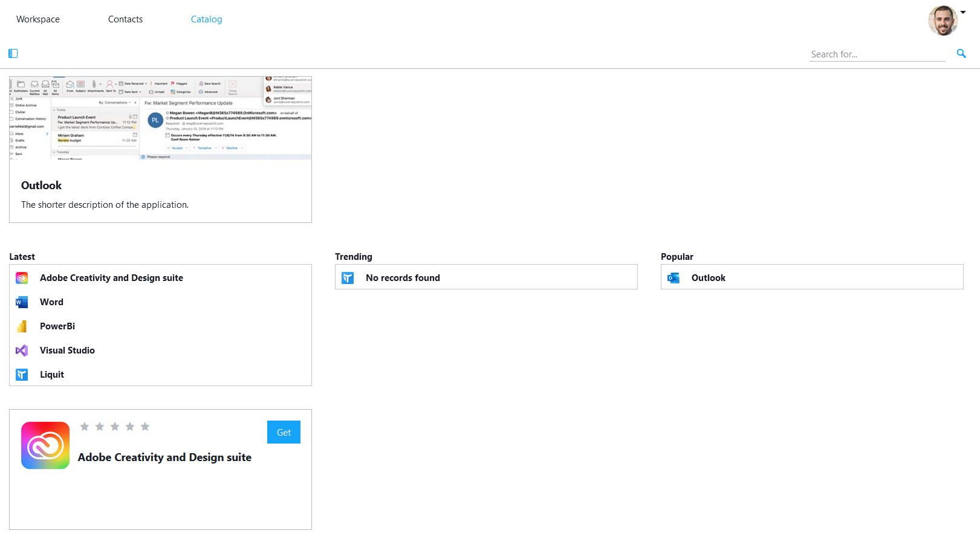Rate Adobe suite two stars
Image resolution: width=980 pixels, height=536 pixels.
tap(100, 427)
